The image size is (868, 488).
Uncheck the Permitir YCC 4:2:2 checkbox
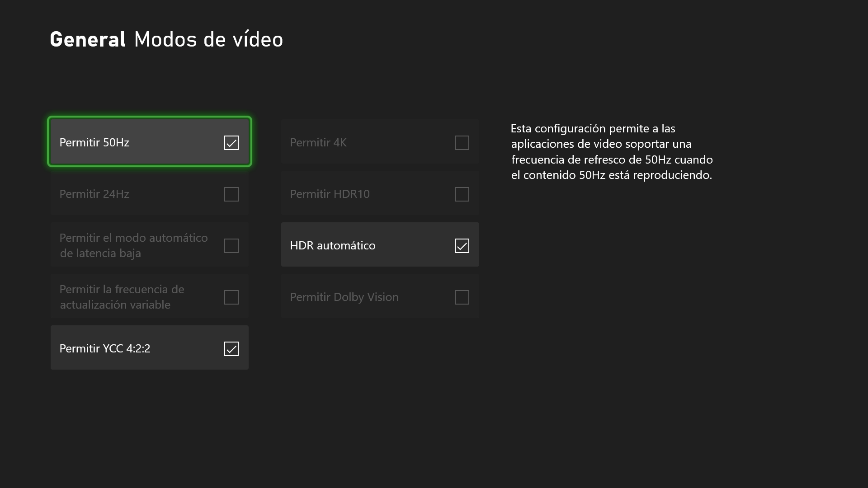[x=231, y=349]
